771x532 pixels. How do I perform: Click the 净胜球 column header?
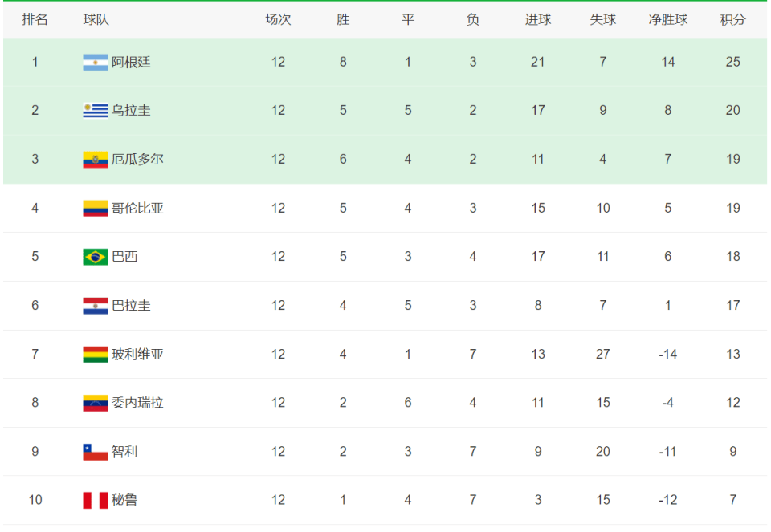(667, 19)
